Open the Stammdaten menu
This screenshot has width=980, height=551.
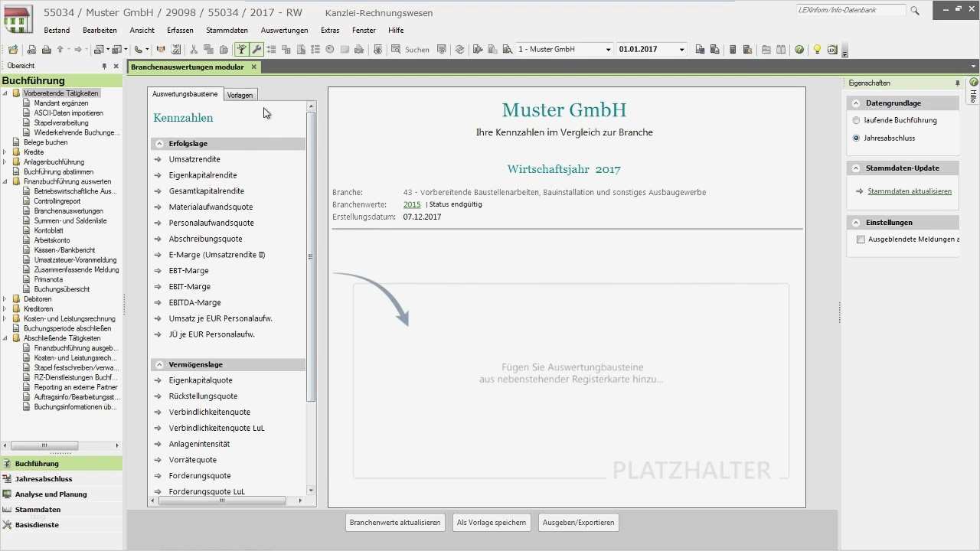point(227,30)
